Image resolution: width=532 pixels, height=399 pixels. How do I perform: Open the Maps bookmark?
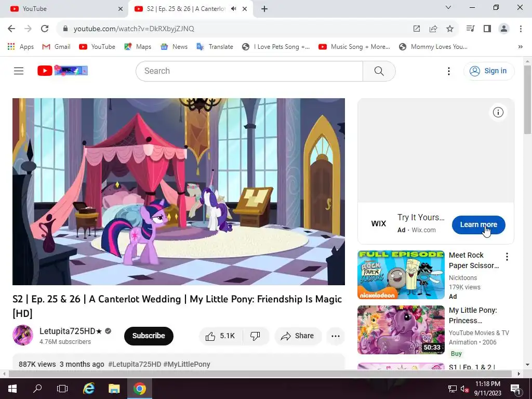point(138,47)
